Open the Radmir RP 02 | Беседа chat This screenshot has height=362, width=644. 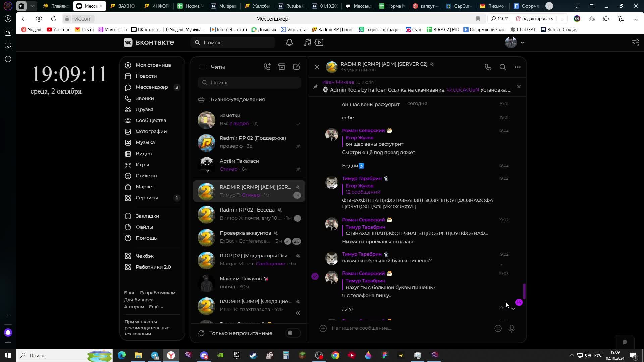tap(249, 214)
